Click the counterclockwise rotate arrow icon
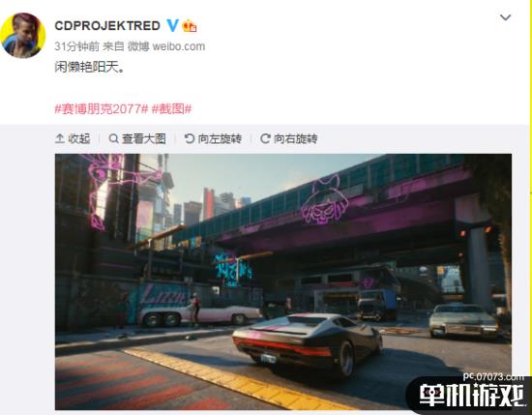Screen dimensions: 532x415 pos(190,138)
